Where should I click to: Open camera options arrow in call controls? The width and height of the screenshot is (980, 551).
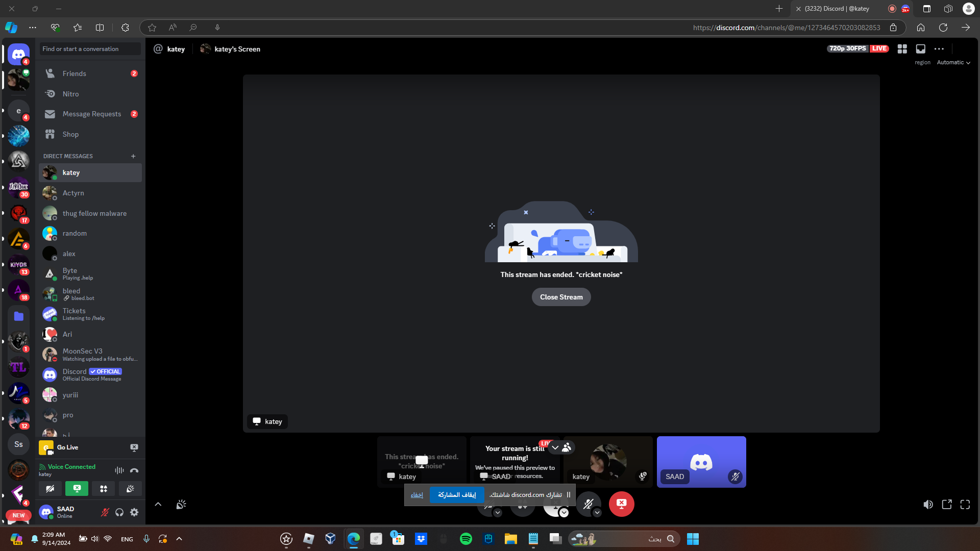pyautogui.click(x=498, y=513)
